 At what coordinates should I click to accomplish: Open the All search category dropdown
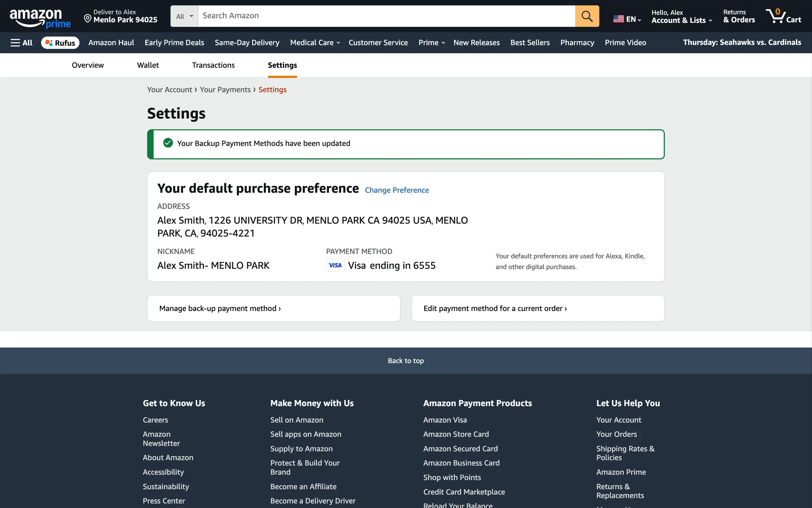click(184, 16)
